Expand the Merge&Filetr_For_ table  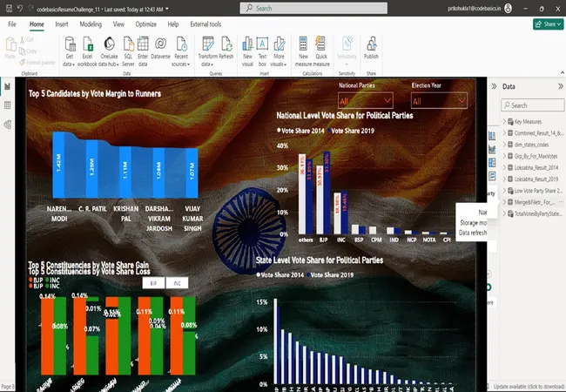pyautogui.click(x=504, y=202)
